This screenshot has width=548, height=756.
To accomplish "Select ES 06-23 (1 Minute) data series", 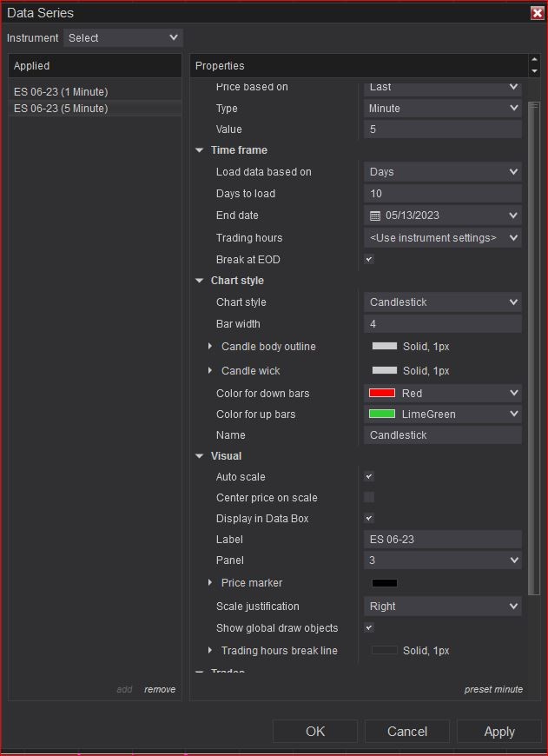I will [61, 92].
